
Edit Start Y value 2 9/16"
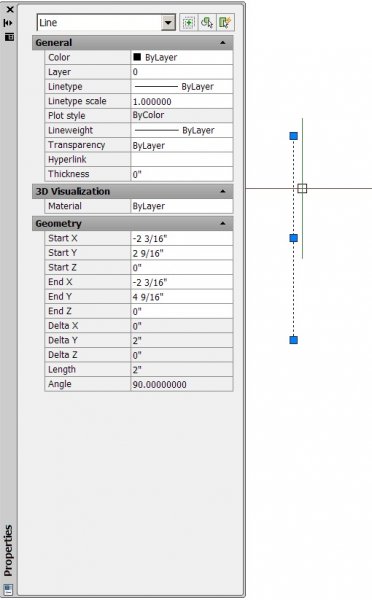click(182, 253)
